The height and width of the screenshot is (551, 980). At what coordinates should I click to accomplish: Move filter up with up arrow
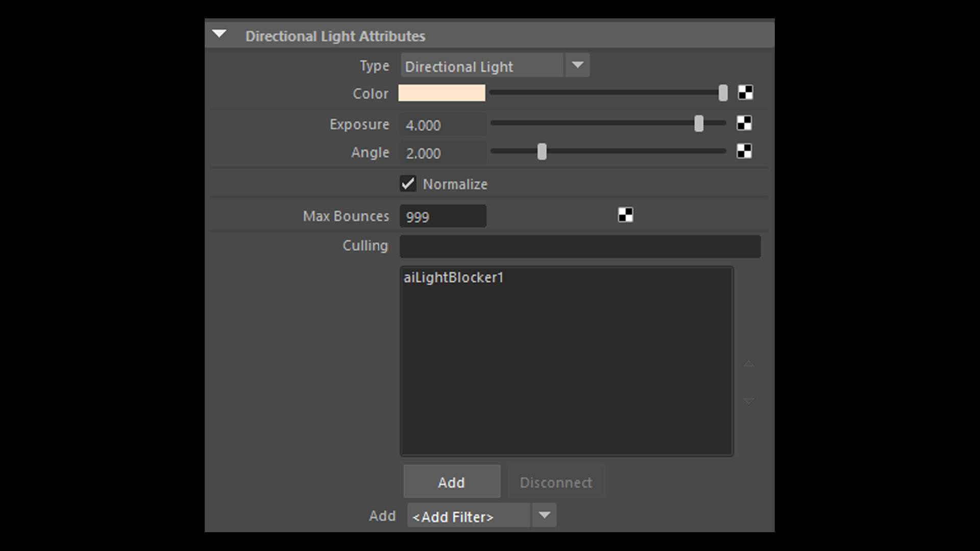(x=749, y=364)
